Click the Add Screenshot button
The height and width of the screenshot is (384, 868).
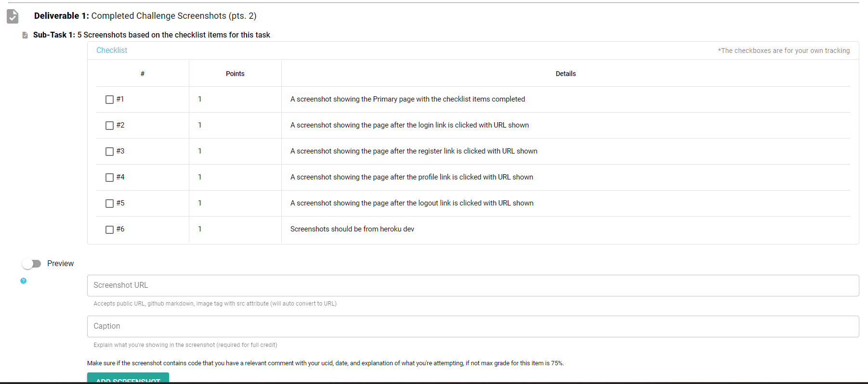tap(128, 378)
